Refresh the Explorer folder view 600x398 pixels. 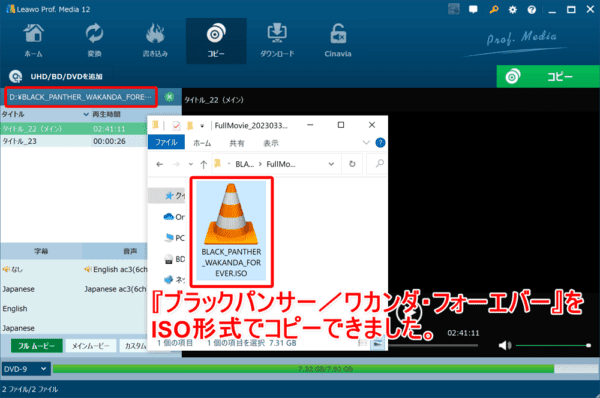[352, 164]
